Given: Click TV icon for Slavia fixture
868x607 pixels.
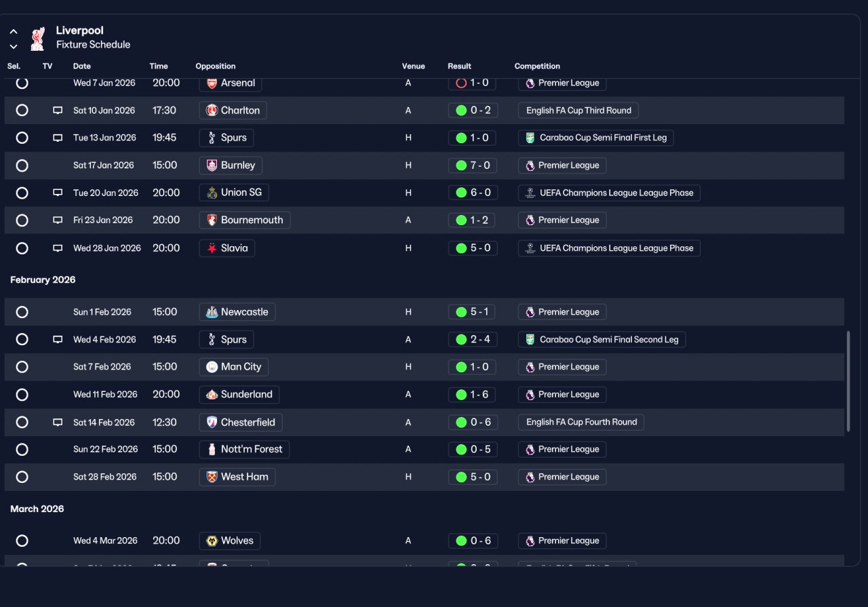Looking at the screenshot, I should [x=58, y=248].
